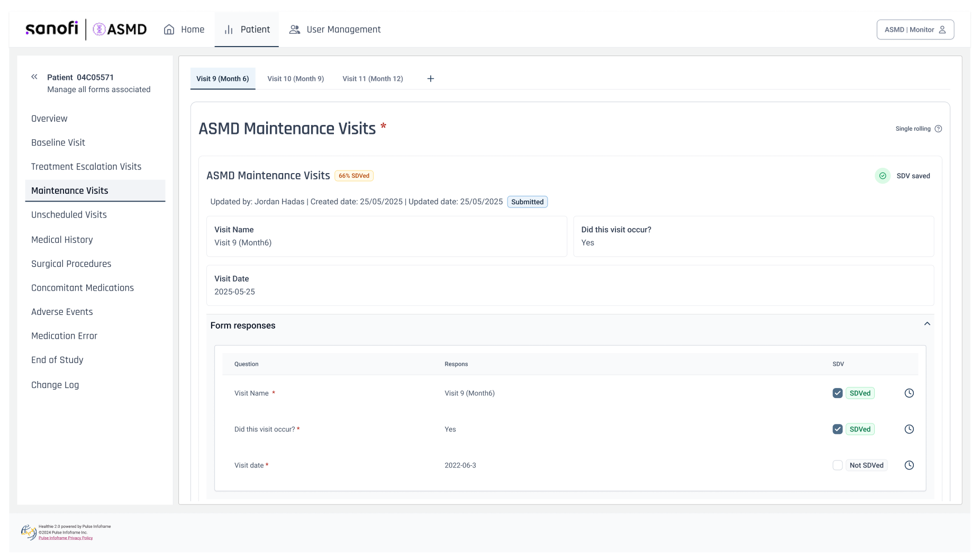980x560 pixels.
Task: Collapse the Form responses section chevron
Action: click(x=927, y=324)
